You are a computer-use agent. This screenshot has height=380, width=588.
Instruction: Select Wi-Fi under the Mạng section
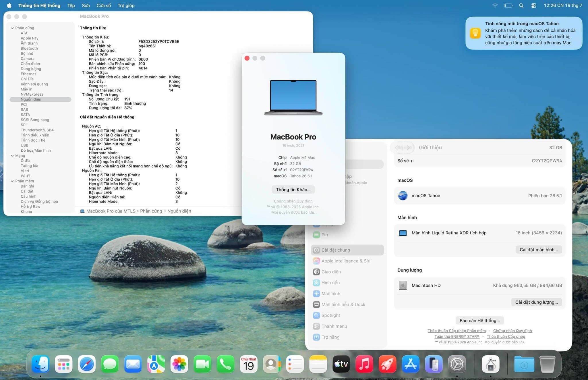pos(25,176)
